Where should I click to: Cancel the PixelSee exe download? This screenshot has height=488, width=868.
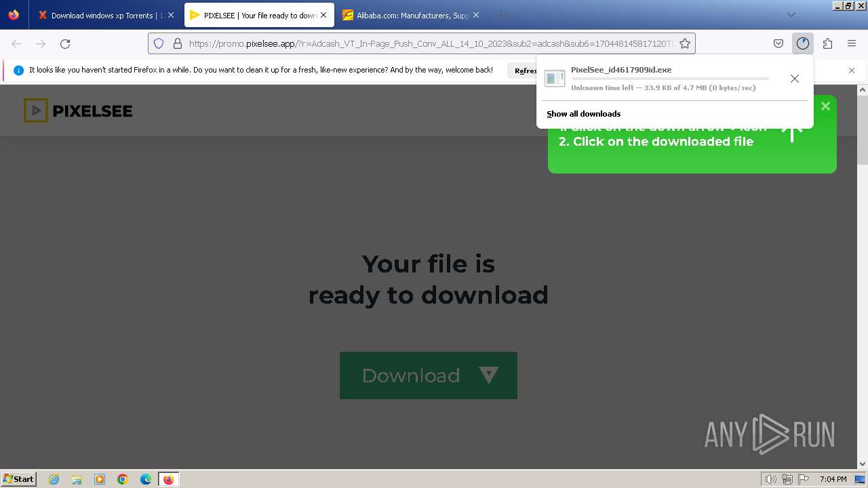795,79
